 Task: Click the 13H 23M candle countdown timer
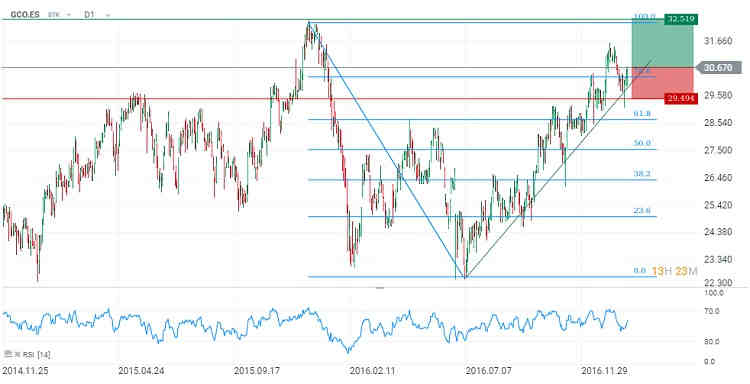(675, 271)
